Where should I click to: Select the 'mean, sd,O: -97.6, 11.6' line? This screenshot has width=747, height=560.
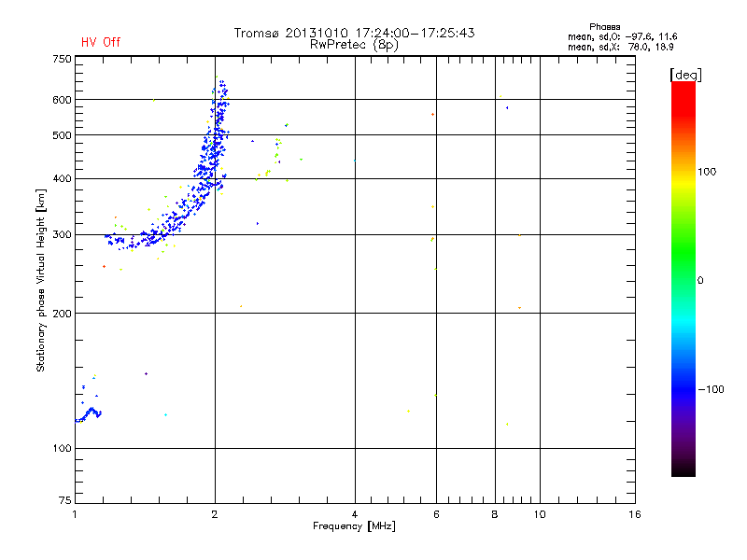622,36
